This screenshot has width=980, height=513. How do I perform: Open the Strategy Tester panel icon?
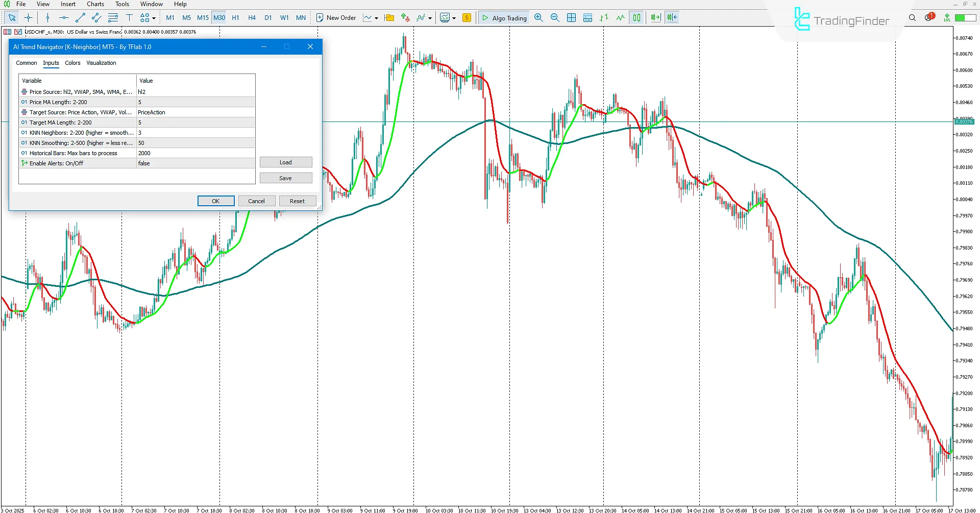click(588, 17)
